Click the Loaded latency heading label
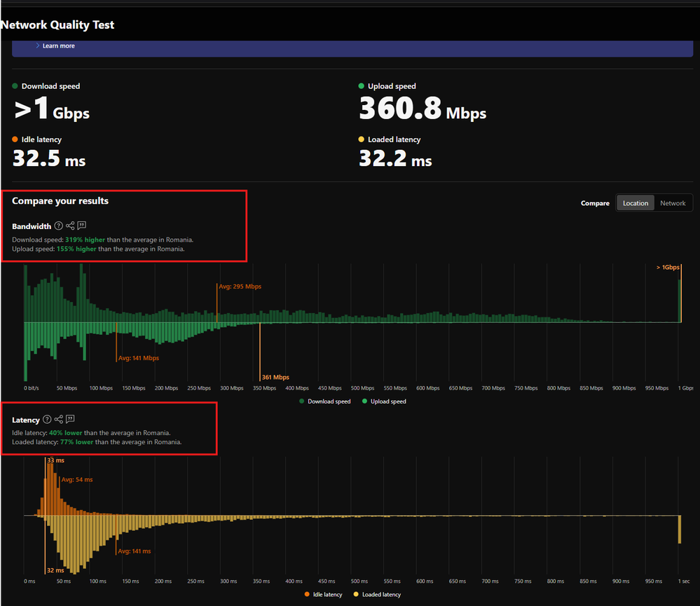700x606 pixels. (394, 139)
